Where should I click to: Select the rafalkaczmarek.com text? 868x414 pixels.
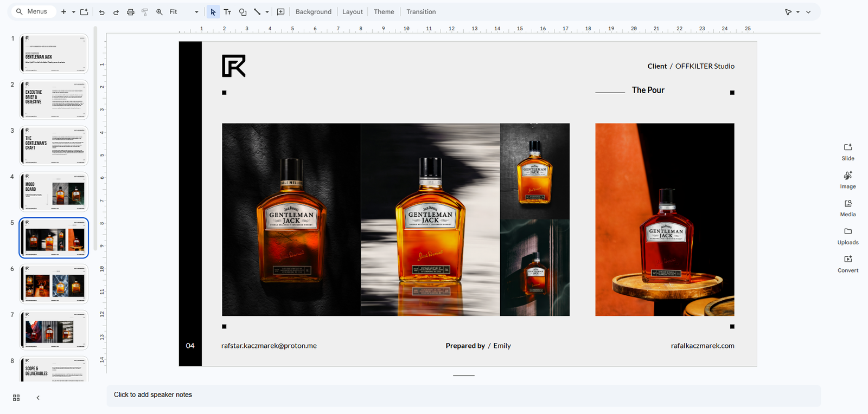[x=703, y=346]
